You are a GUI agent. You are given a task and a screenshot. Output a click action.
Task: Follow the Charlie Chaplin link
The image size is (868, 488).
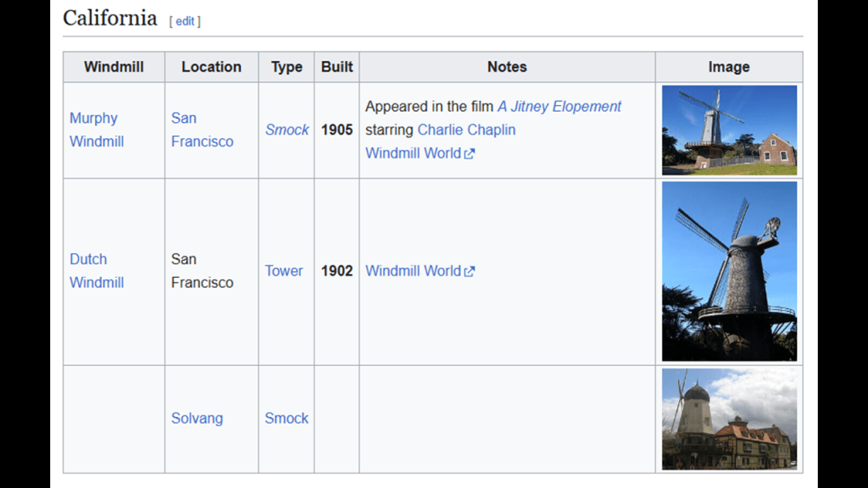tap(466, 130)
